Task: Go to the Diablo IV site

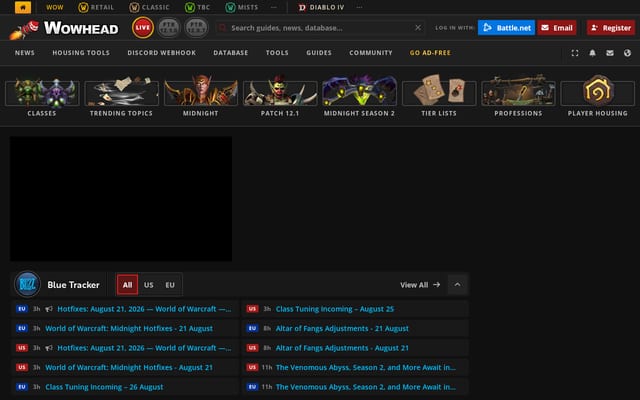Action: click(x=321, y=7)
